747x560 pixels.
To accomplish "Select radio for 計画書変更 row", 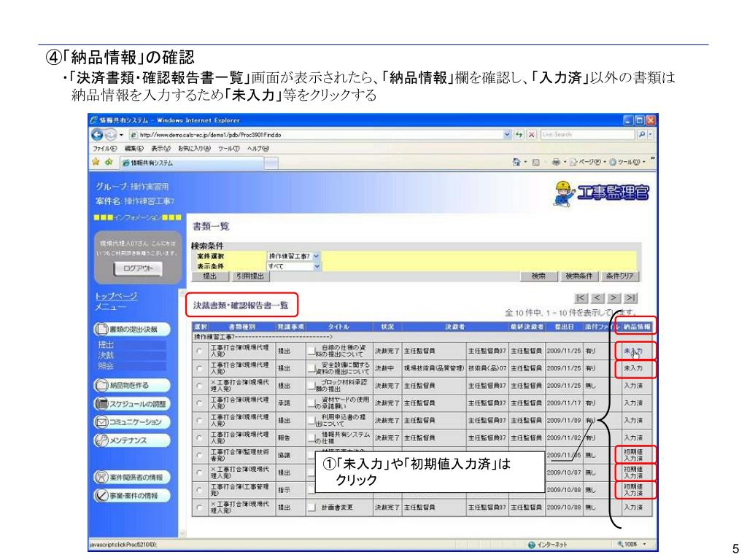I will (199, 507).
